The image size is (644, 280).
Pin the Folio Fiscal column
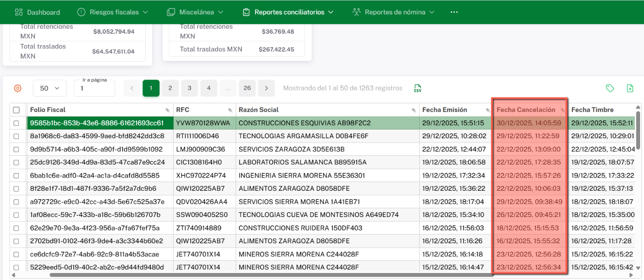click(167, 110)
